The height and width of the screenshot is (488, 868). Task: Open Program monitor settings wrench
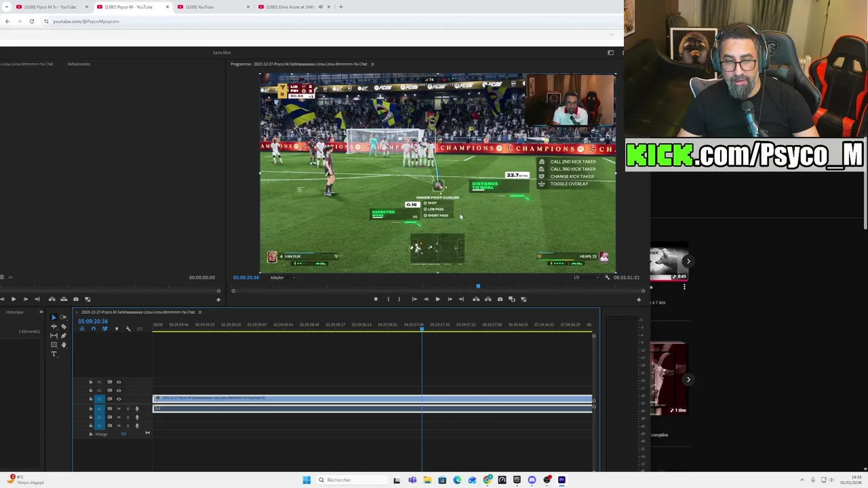coord(607,277)
